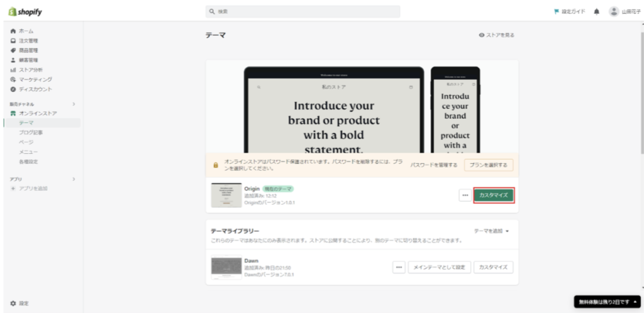644x313 pixels.
Task: Open the 山田花子 account avatar
Action: click(614, 11)
